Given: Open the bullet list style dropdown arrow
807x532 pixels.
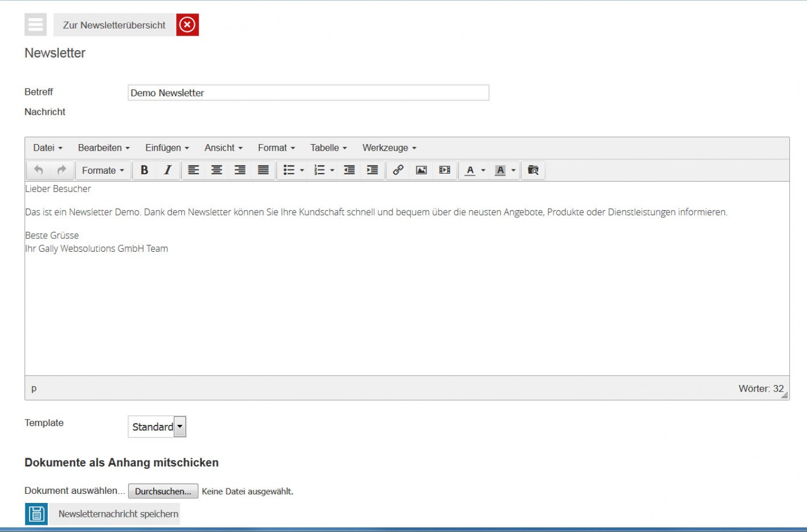Looking at the screenshot, I should click(302, 171).
